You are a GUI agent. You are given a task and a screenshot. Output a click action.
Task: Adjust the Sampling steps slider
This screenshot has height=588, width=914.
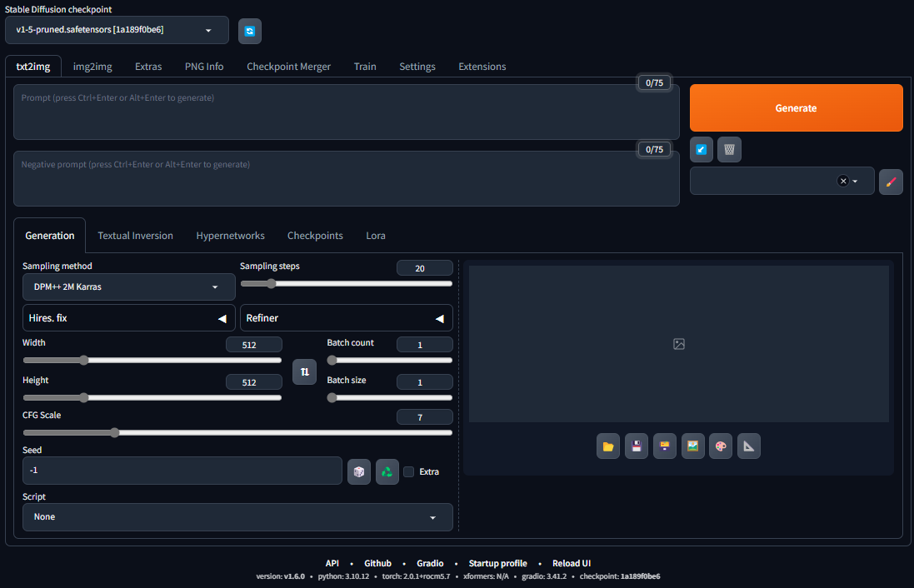(x=347, y=284)
